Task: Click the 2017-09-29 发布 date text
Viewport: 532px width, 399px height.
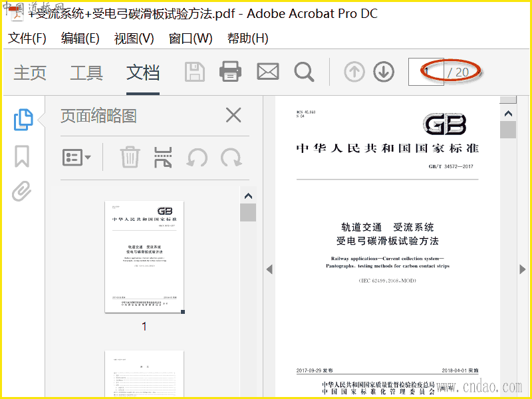Action: pyautogui.click(x=315, y=370)
